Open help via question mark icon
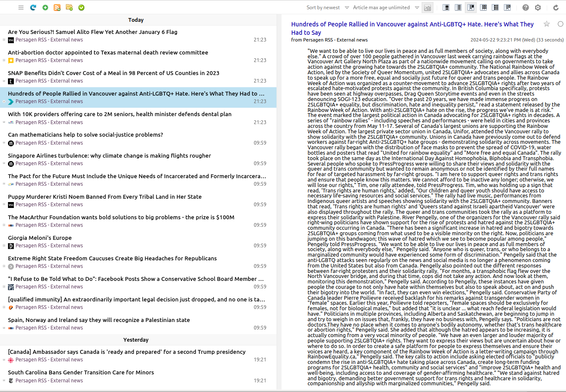The width and height of the screenshot is (566, 392). [525, 8]
